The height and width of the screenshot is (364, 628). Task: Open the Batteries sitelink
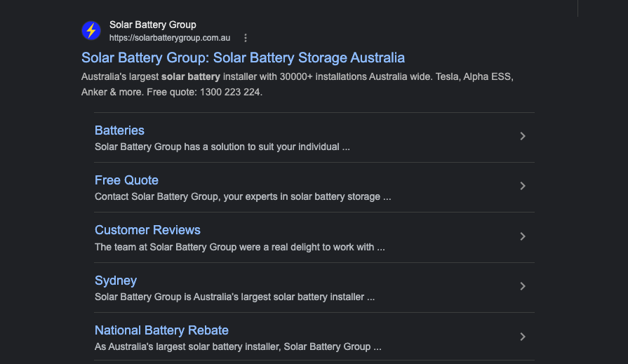pos(119,130)
